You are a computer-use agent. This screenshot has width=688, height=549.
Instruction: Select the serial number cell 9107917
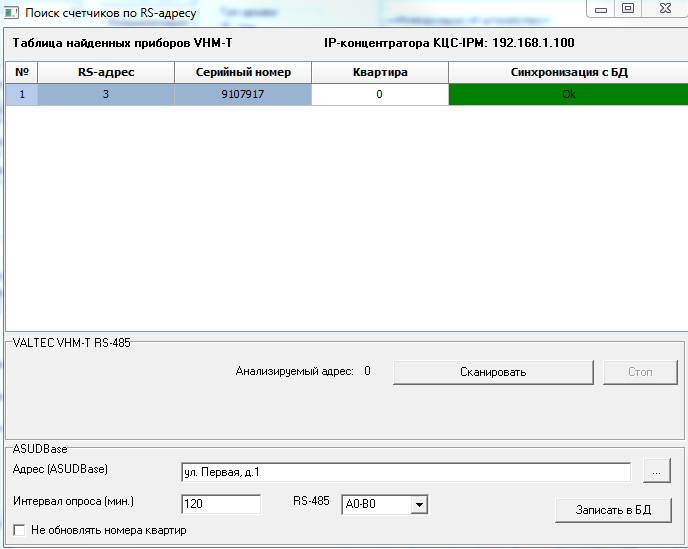(242, 94)
